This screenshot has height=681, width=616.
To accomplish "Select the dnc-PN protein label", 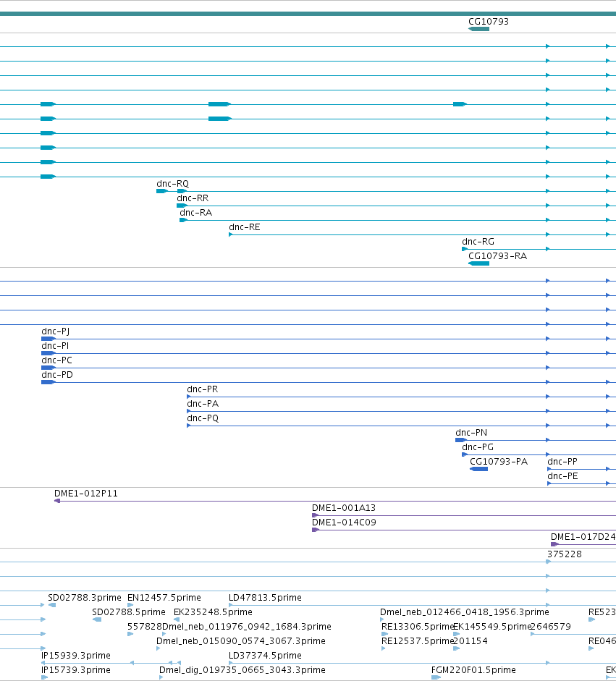I will (x=471, y=433).
